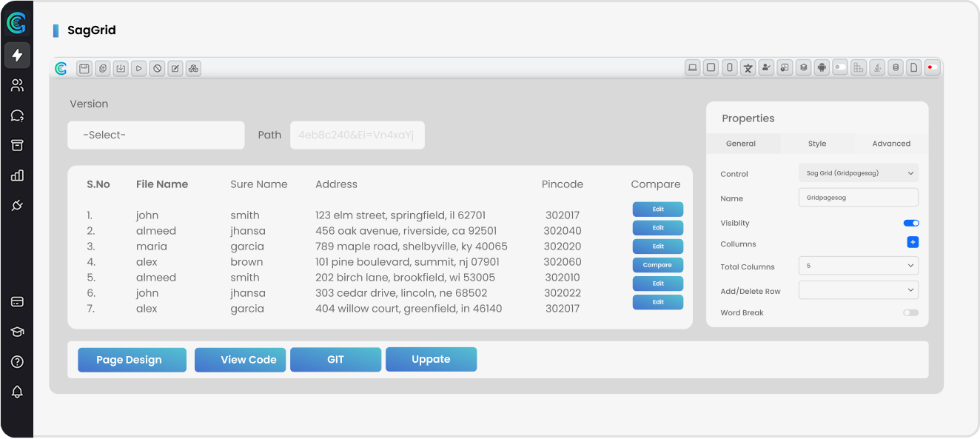The image size is (980, 439).
Task: Click inside the Path input field
Action: point(358,135)
